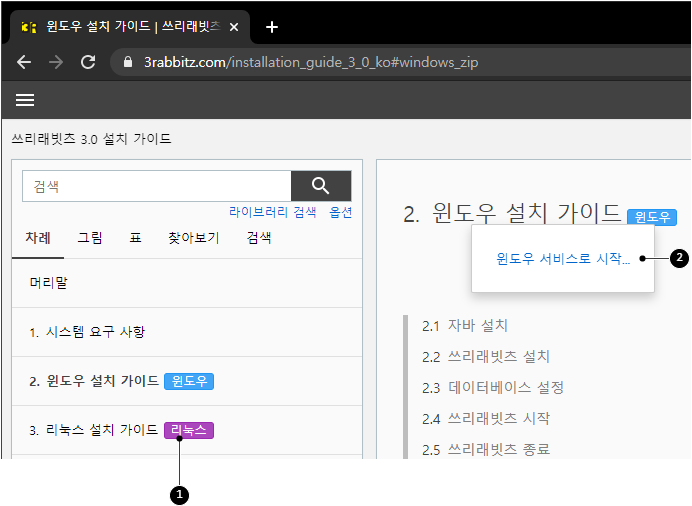The image size is (692, 506).
Task: Open the 라이브러리 검색 link
Action: point(272,213)
